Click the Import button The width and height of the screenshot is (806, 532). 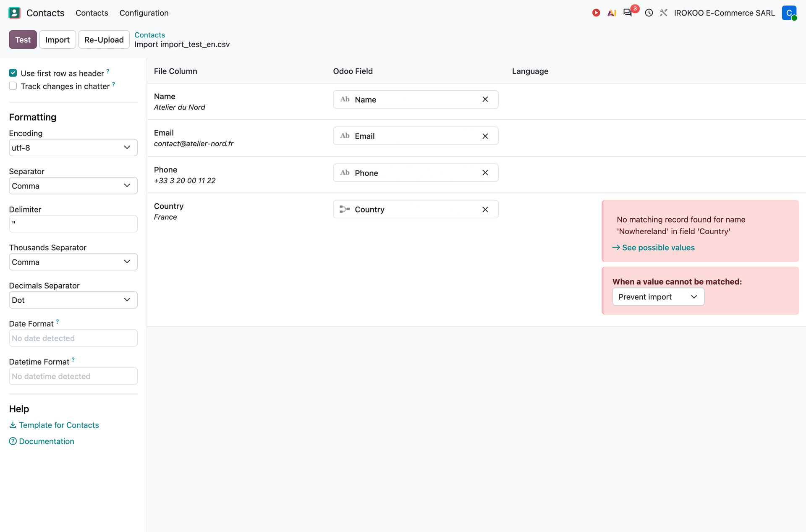click(x=58, y=39)
